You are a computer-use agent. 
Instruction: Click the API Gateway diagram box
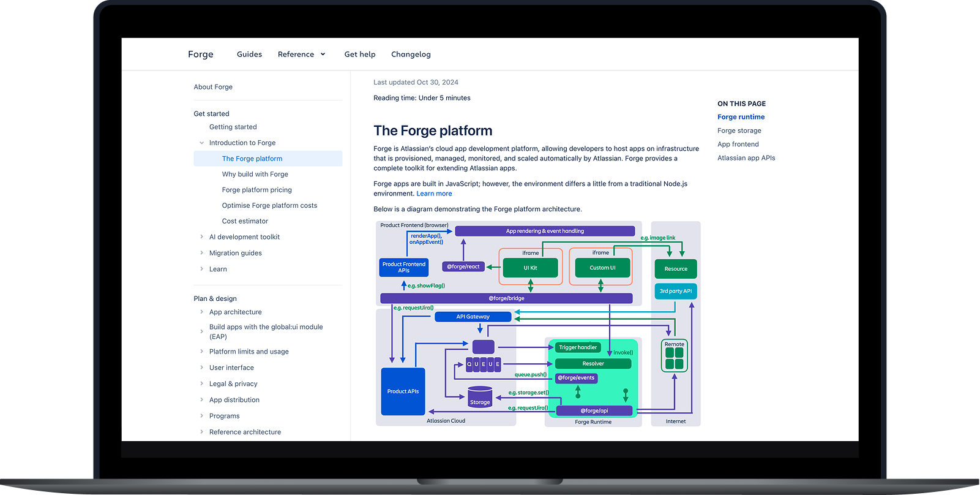click(x=473, y=317)
